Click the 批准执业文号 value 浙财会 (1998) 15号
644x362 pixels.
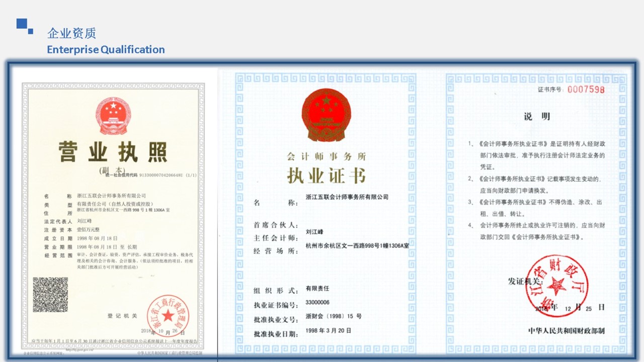333,316
